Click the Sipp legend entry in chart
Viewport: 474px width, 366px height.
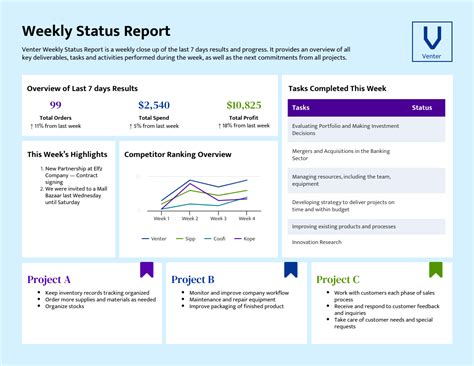(186, 239)
